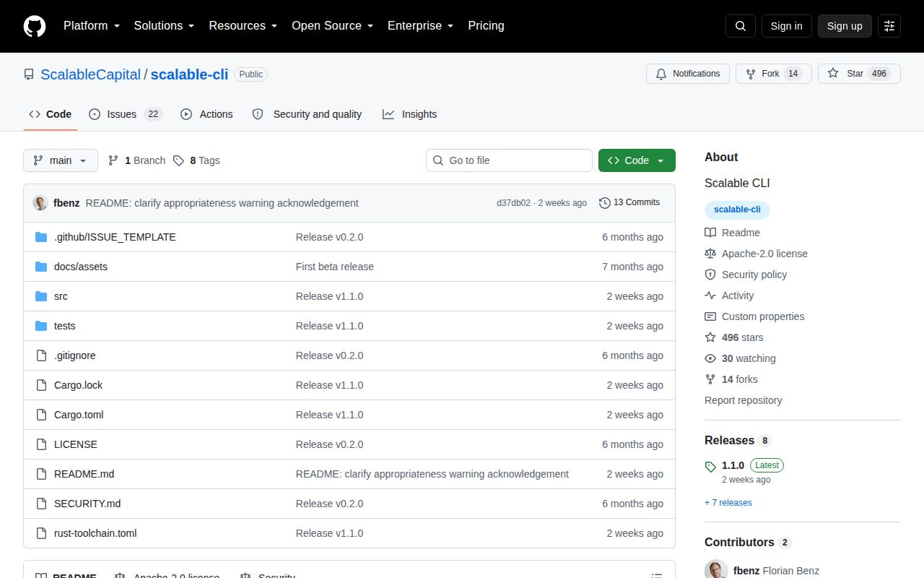Open the tests folder
The width and height of the screenshot is (924, 578).
pos(65,326)
